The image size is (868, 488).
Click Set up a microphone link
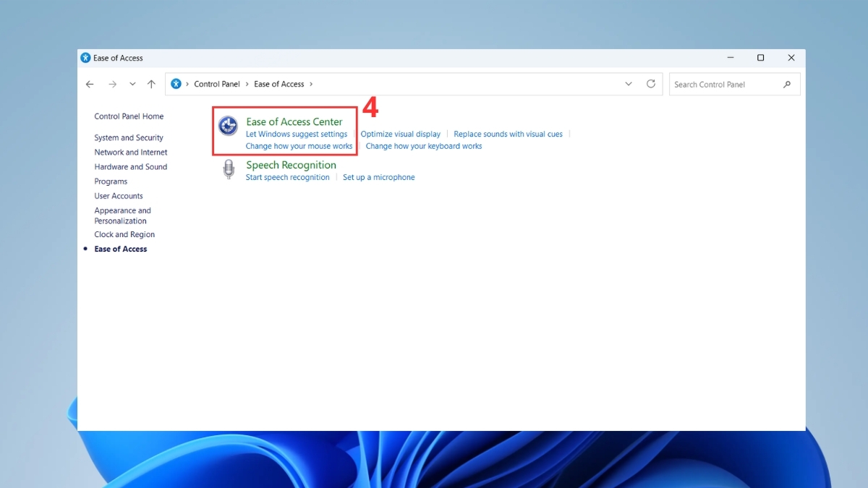[379, 177]
